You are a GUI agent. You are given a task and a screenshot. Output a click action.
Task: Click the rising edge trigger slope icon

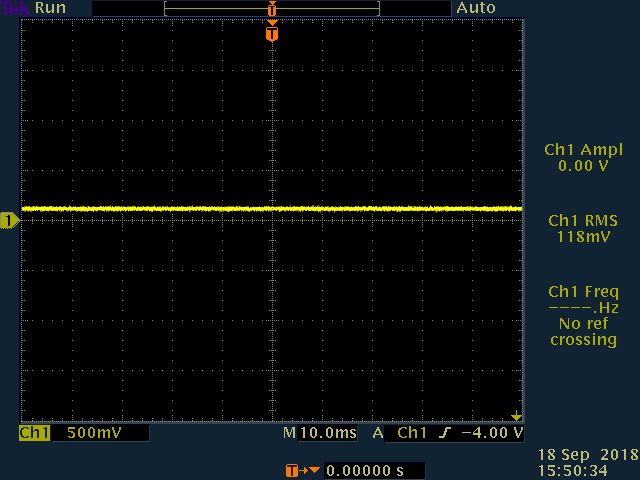[445, 433]
